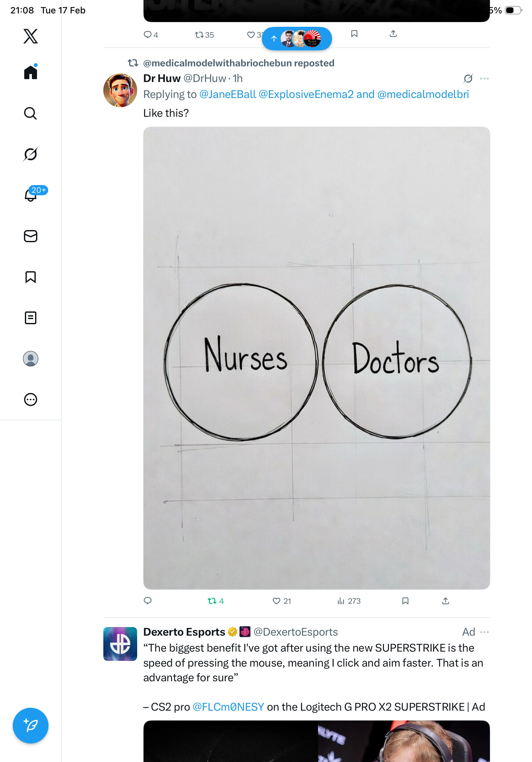This screenshot has width=532, height=762.
Task: Reply to Dr Huw's post
Action: [148, 601]
